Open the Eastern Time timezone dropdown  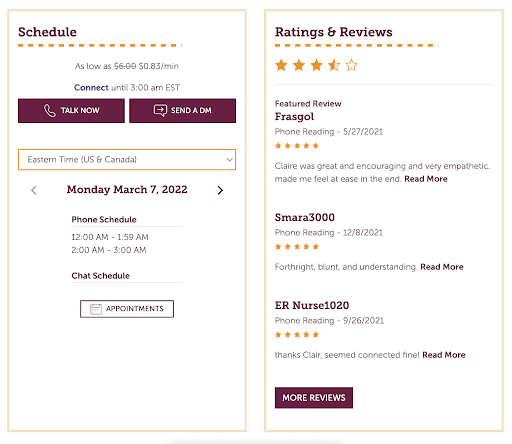127,160
